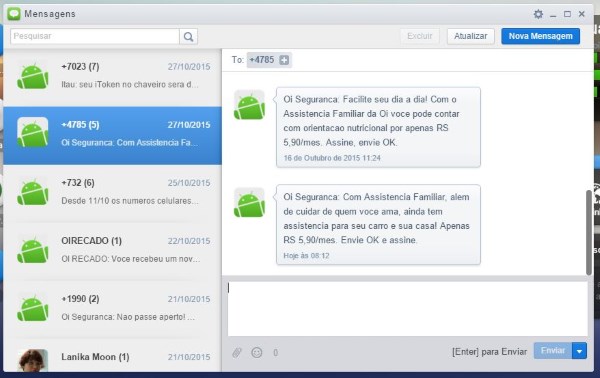Maximize the Mensagens window
The width and height of the screenshot is (600, 378).
[567, 14]
